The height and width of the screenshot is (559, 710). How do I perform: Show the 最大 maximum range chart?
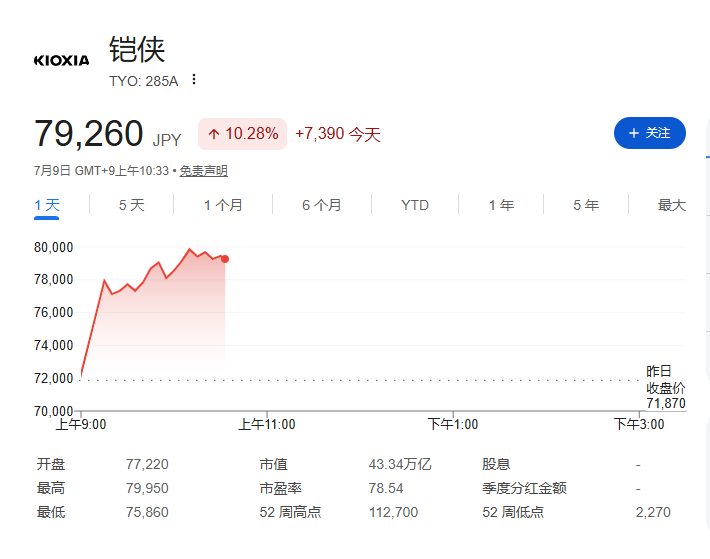pos(672,205)
